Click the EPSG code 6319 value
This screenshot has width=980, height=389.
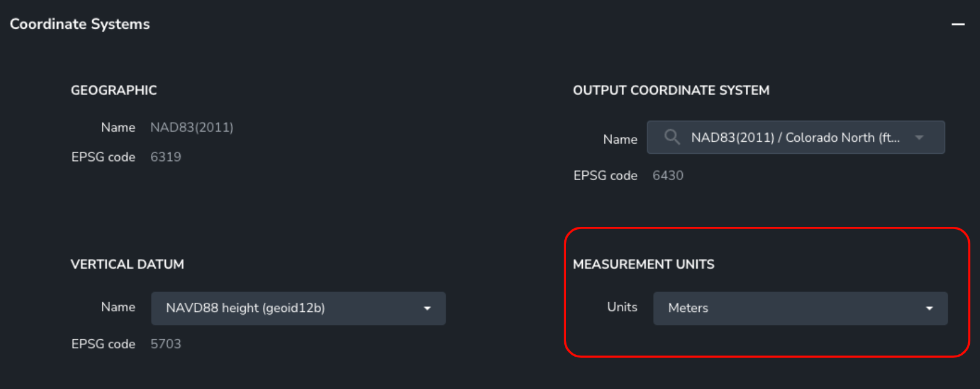pyautogui.click(x=166, y=157)
